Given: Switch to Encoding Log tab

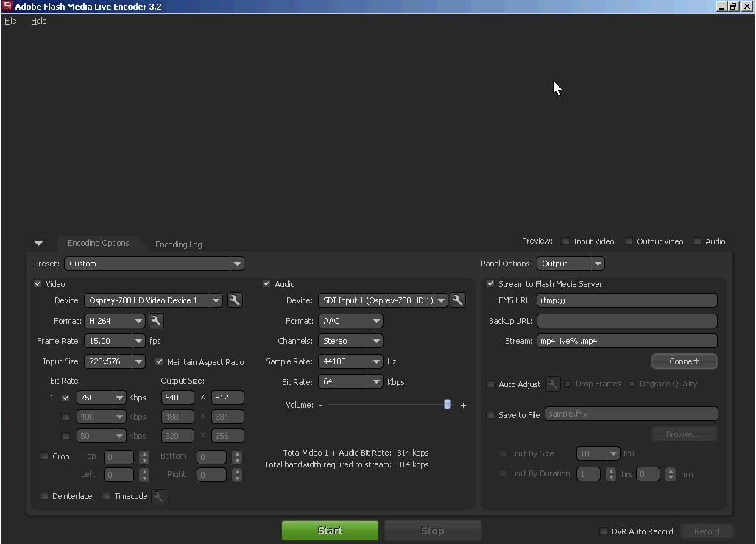Looking at the screenshot, I should (178, 244).
